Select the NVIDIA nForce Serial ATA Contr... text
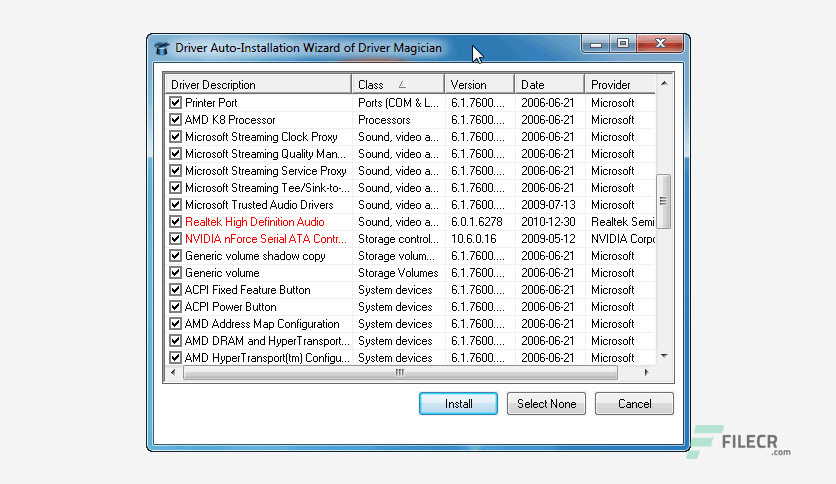The width and height of the screenshot is (836, 484). [x=266, y=239]
